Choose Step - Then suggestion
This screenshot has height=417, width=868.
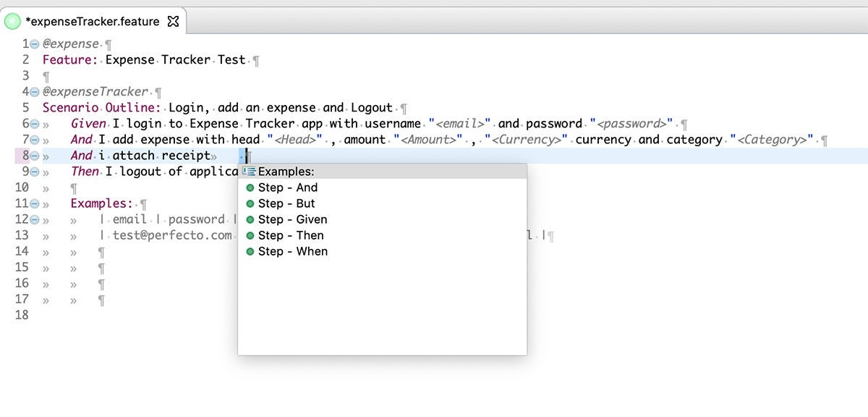pos(383,235)
